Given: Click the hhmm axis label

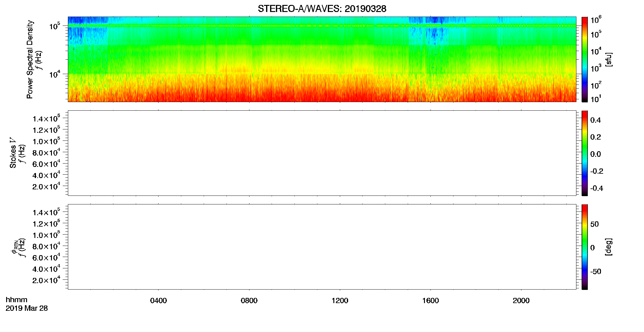Looking at the screenshot, I should pos(17,300).
